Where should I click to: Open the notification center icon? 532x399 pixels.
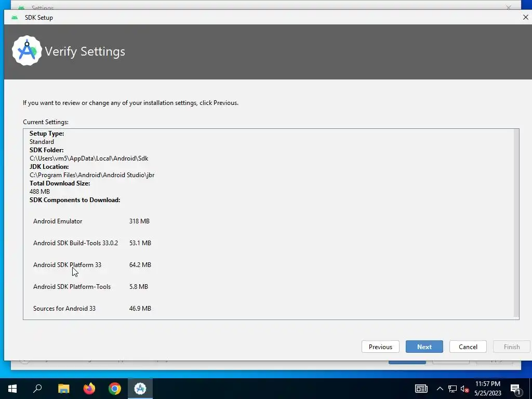pyautogui.click(x=515, y=389)
